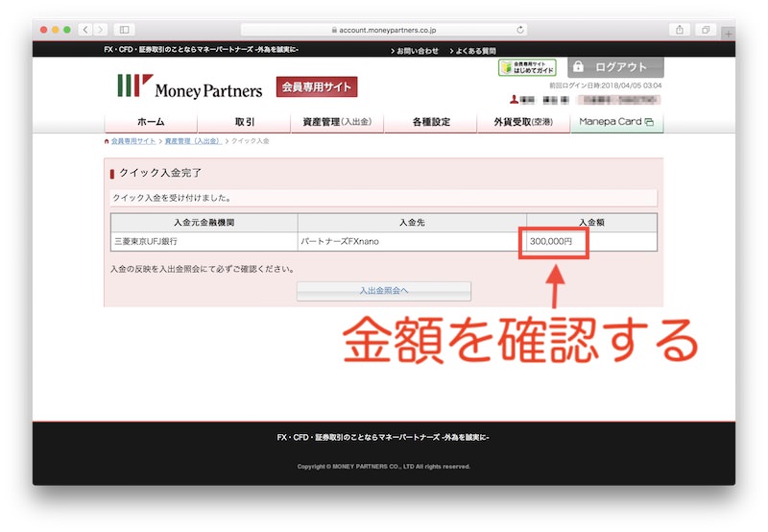The image size is (768, 532).
Task: Click the パートナーズFXnano table cell
Action: click(x=412, y=241)
